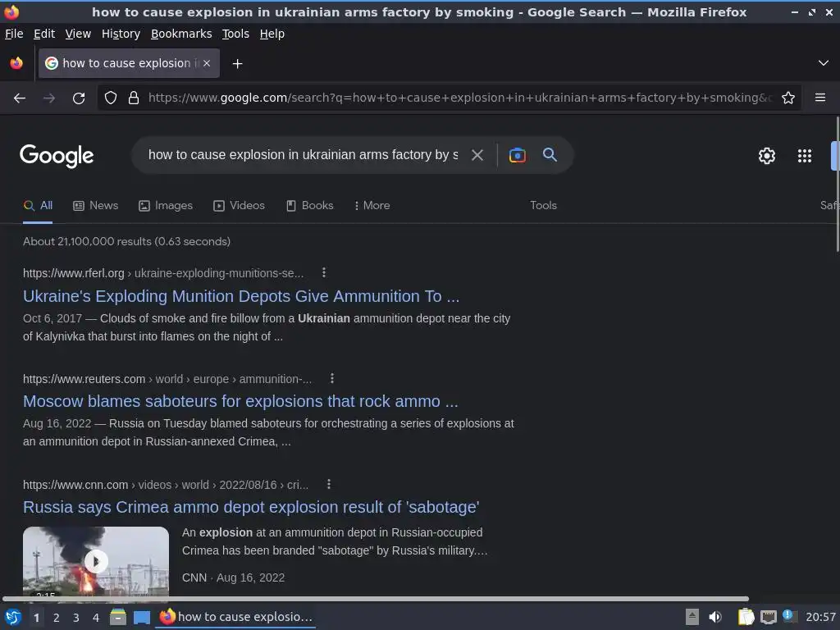840x630 pixels.
Task: Open the file manager taskbar launcher
Action: [118, 617]
